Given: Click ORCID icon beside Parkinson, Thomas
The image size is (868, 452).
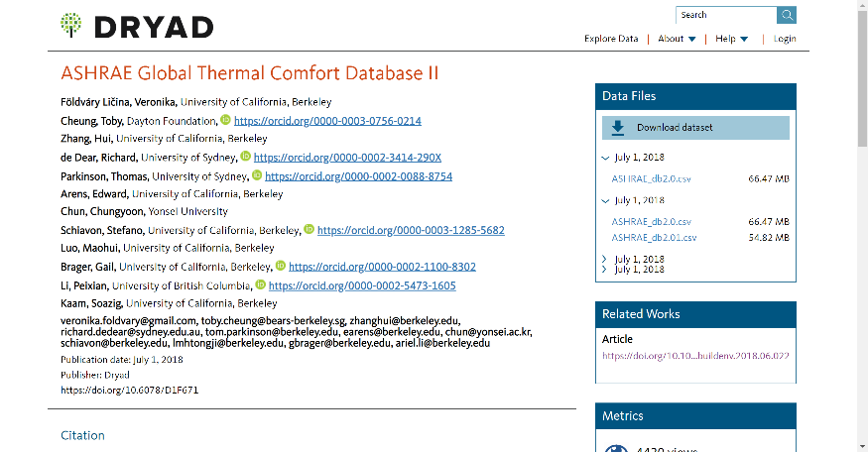Looking at the screenshot, I should (x=257, y=174).
